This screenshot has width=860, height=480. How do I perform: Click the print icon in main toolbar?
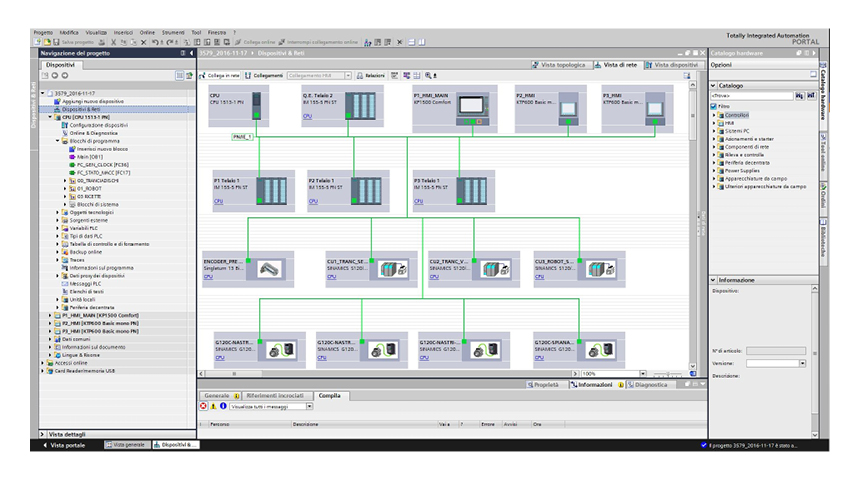click(x=101, y=42)
